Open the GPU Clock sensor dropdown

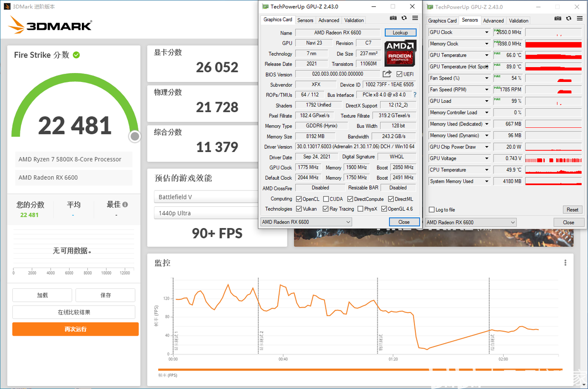pyautogui.click(x=487, y=32)
